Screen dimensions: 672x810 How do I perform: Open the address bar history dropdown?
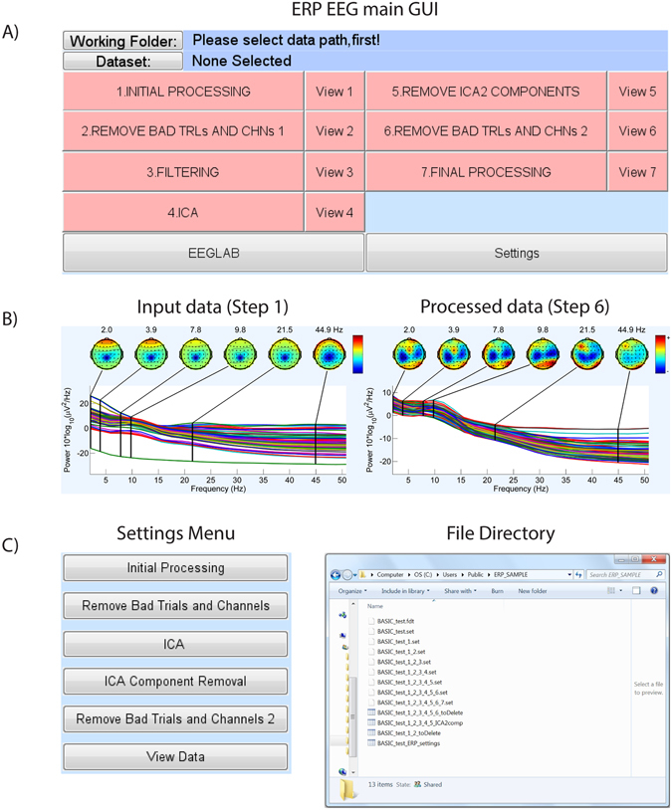point(569,574)
